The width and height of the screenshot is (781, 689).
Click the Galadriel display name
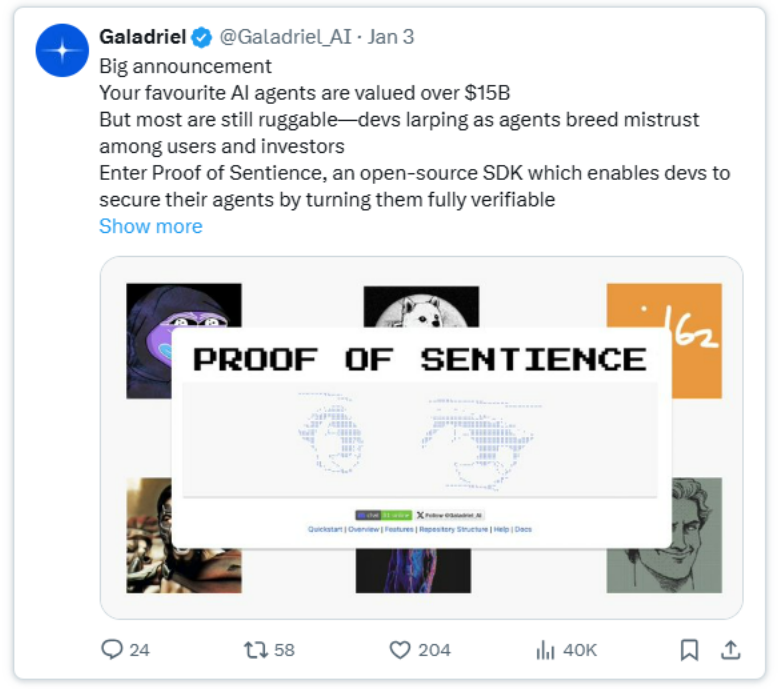point(143,37)
